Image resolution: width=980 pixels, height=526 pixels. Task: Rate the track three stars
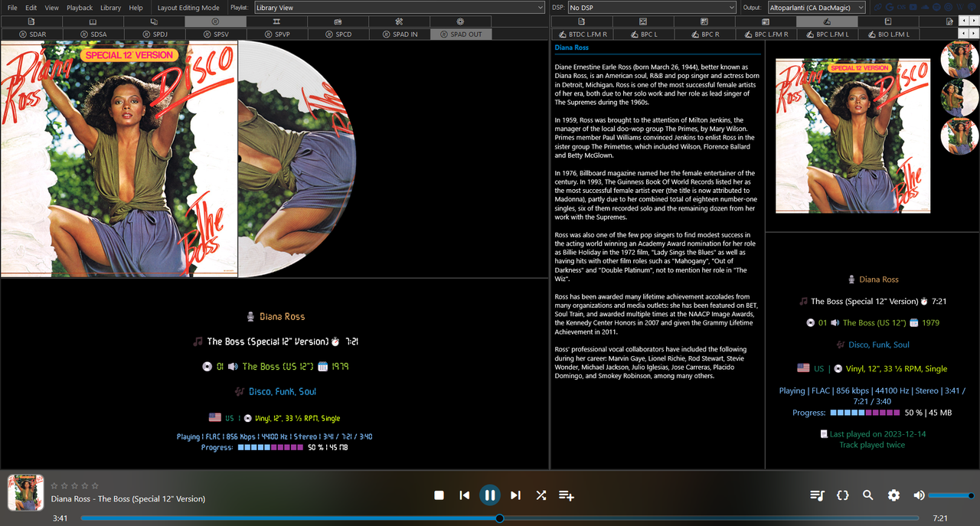pos(75,485)
